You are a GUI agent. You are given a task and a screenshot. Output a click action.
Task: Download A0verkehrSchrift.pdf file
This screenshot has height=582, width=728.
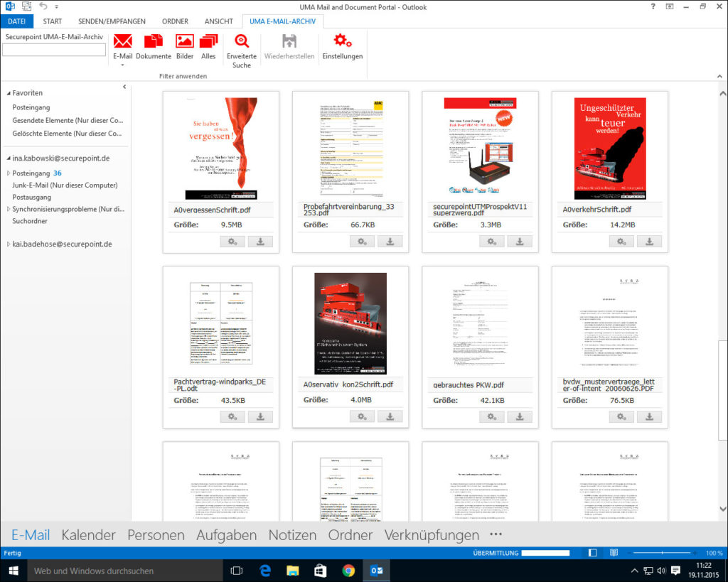tap(649, 242)
